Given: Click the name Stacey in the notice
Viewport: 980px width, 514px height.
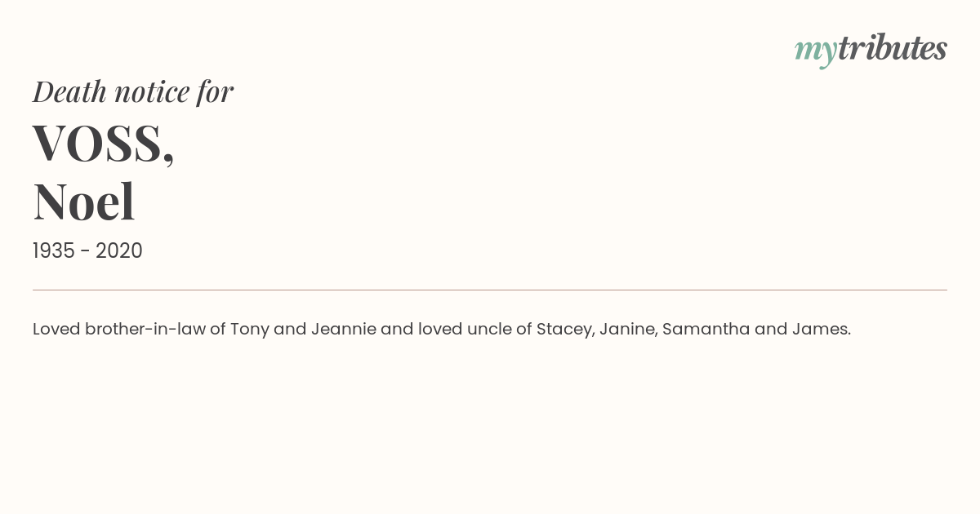Looking at the screenshot, I should (565, 330).
